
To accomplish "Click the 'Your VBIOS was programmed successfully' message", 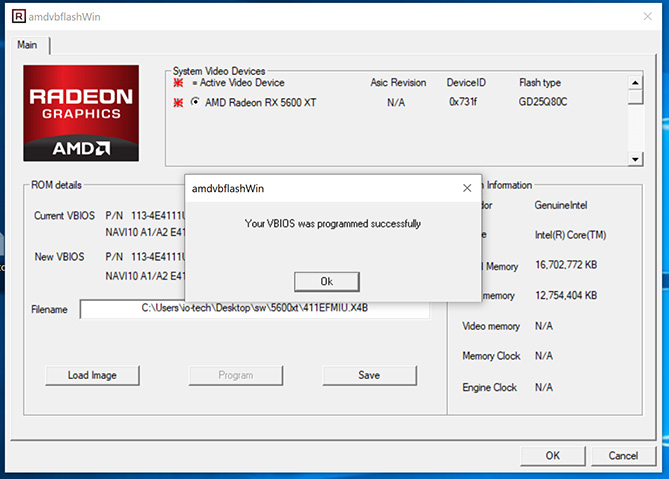I will [332, 224].
